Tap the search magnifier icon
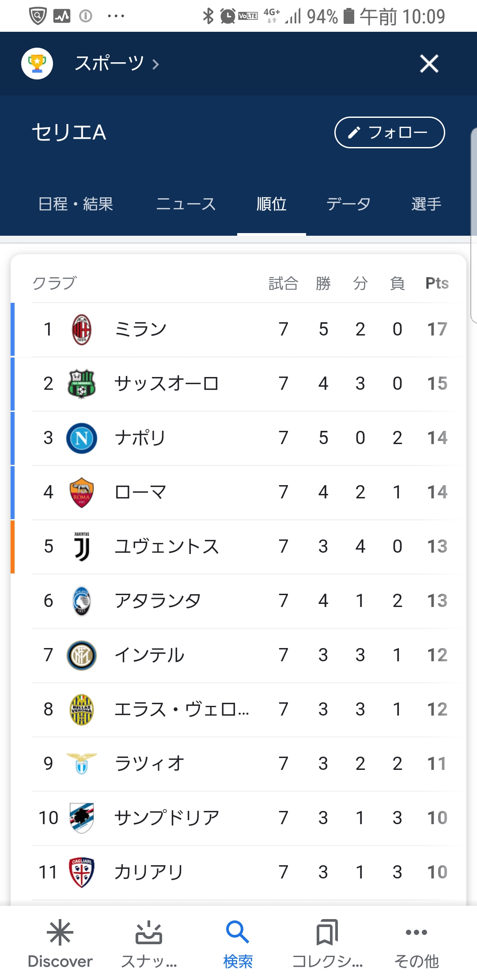Screen dimensions: 477x980 (238, 931)
